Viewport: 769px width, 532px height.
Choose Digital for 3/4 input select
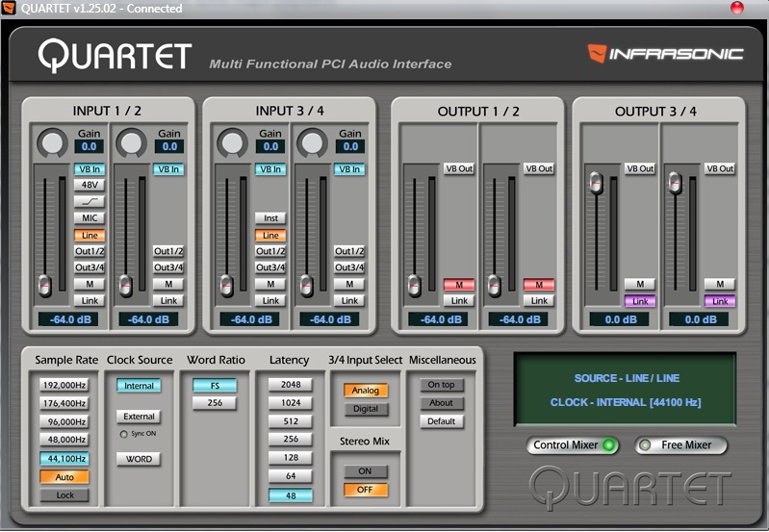pos(366,409)
